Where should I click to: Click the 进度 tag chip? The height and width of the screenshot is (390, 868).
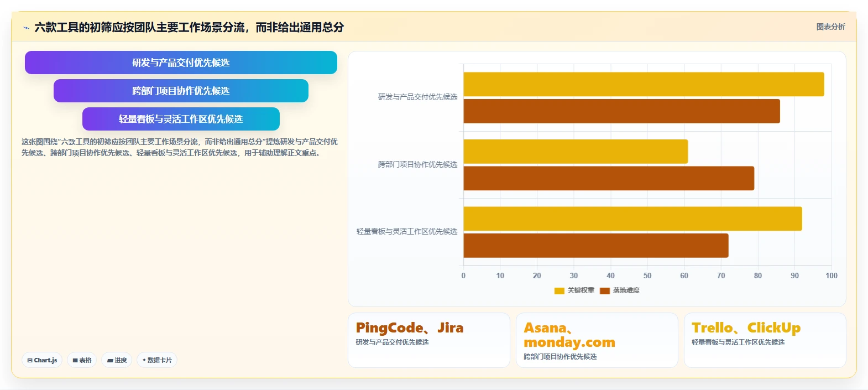tap(117, 360)
